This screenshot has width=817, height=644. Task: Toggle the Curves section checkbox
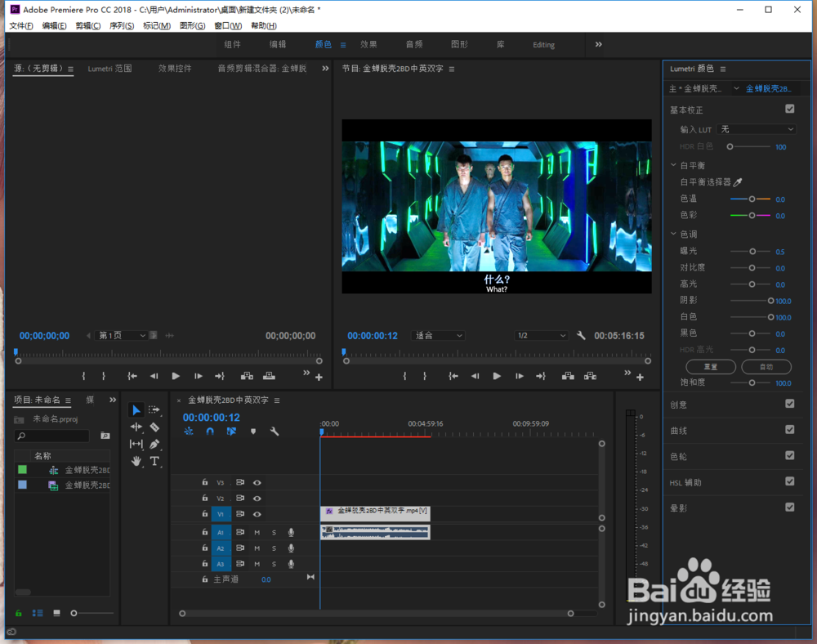[x=790, y=429]
